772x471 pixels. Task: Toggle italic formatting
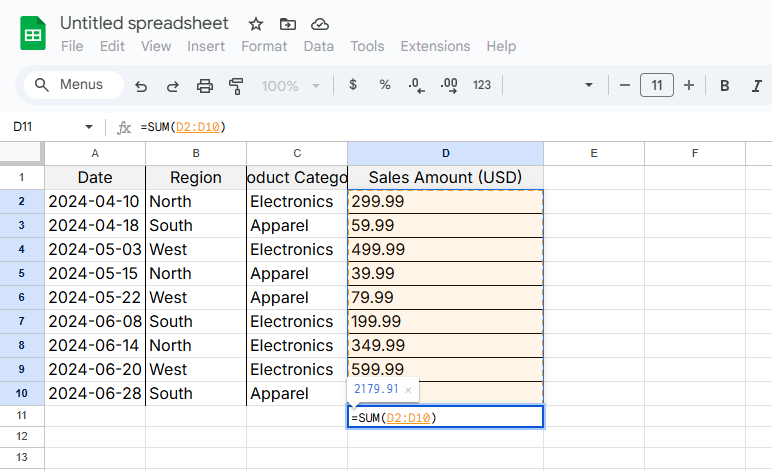point(757,86)
